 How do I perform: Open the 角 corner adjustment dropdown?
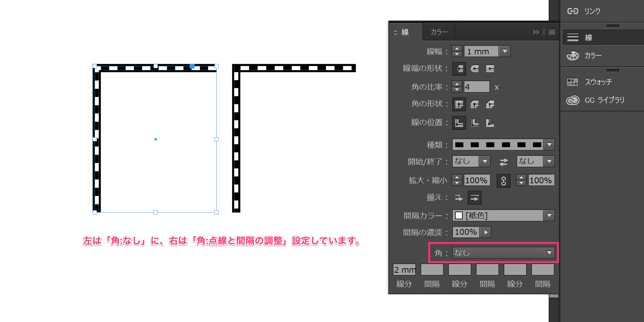tap(504, 253)
